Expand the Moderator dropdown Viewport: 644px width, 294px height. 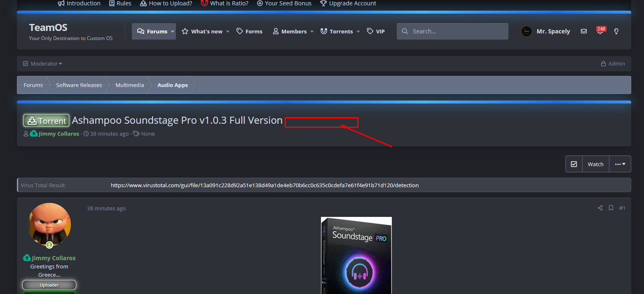42,64
